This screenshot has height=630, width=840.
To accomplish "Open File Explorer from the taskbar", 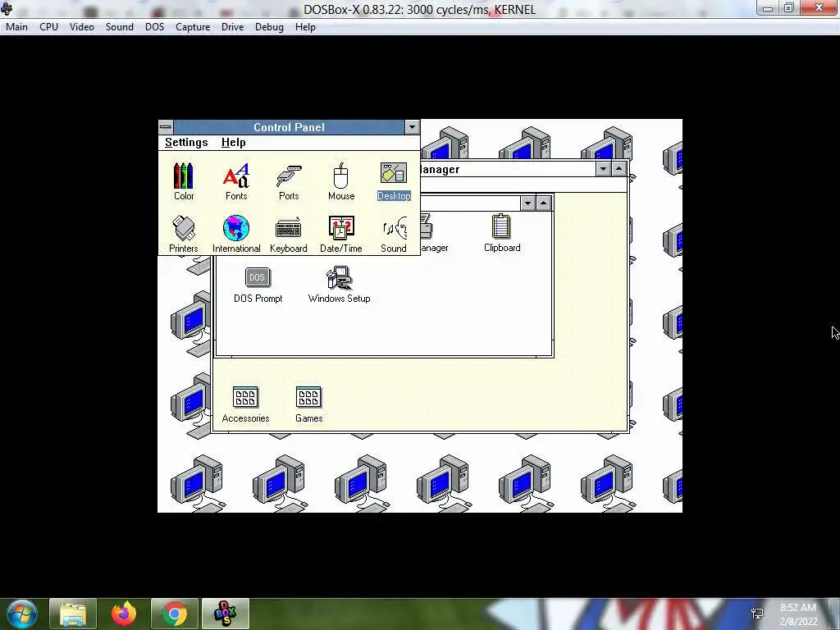I will 73,614.
